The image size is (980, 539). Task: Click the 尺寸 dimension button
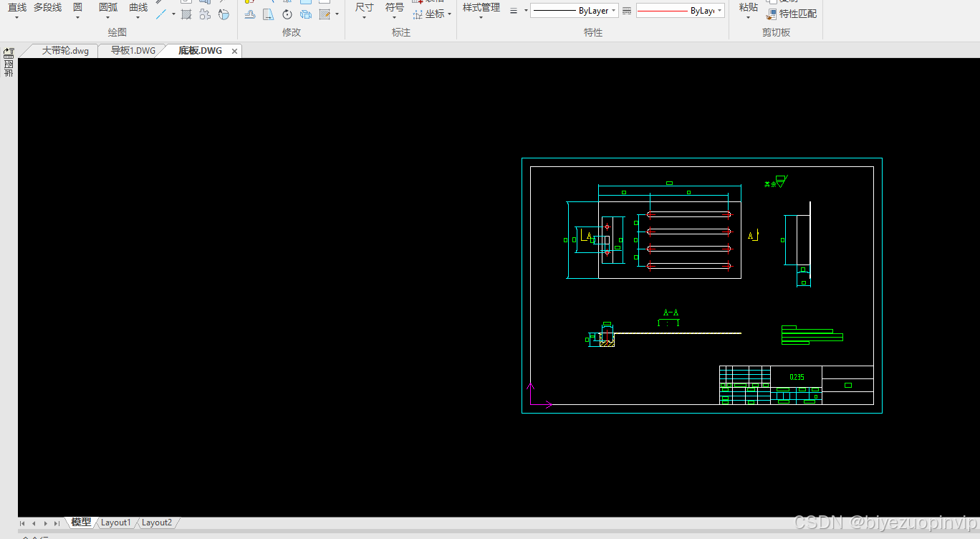click(x=365, y=8)
